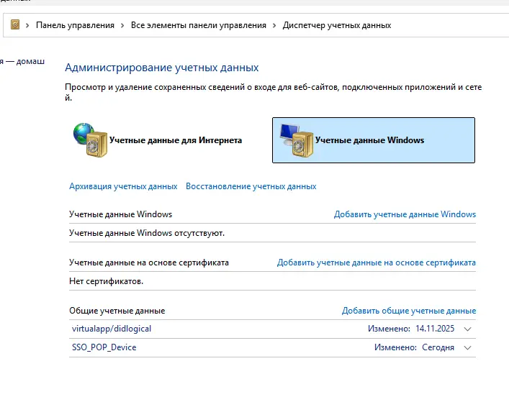The width and height of the screenshot is (509, 420).
Task: Go to "Все элементы панели управления" breadcrumb
Action: point(198,25)
